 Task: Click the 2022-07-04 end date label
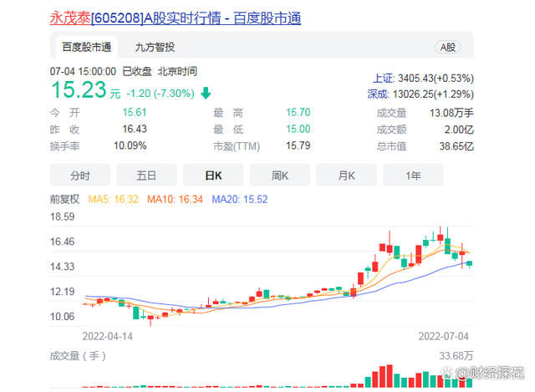pyautogui.click(x=444, y=336)
